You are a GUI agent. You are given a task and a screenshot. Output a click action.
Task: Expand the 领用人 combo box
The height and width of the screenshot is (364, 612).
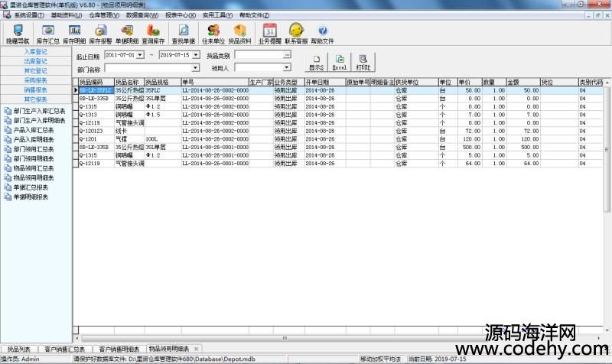click(x=287, y=67)
